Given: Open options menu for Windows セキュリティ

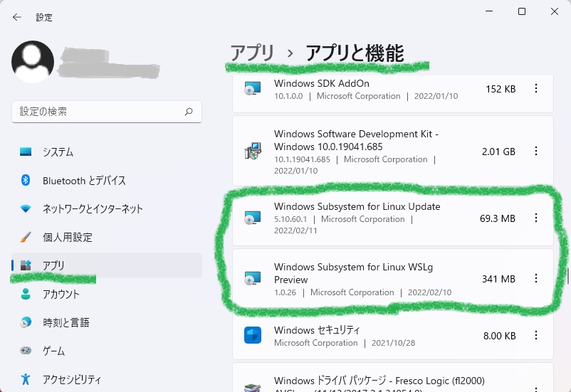Looking at the screenshot, I should click(536, 336).
